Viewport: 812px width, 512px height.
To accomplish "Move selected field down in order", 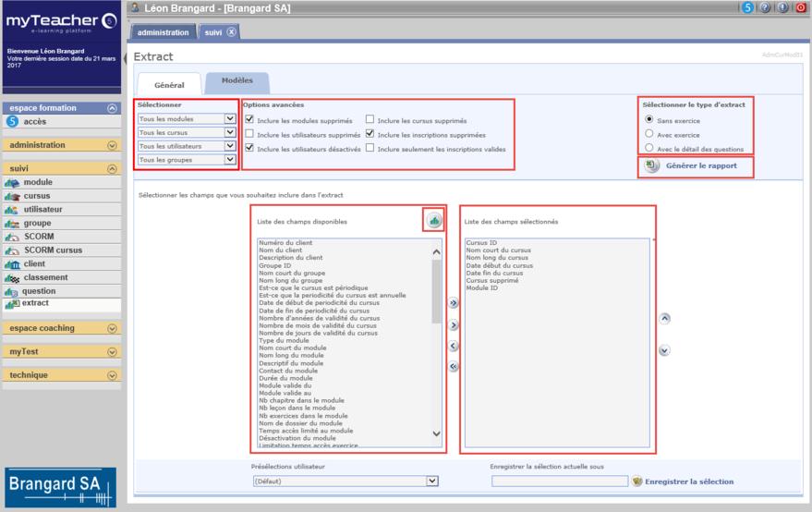I will [x=664, y=350].
